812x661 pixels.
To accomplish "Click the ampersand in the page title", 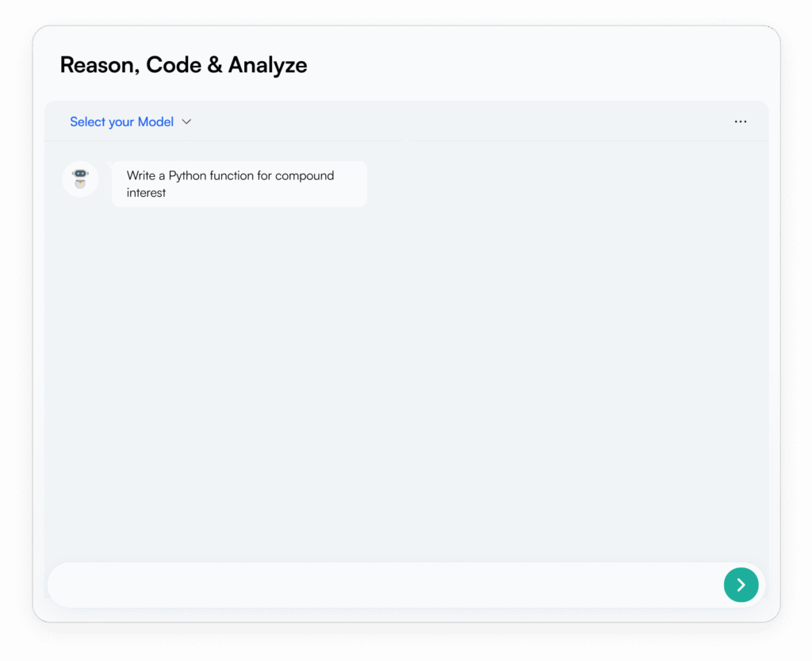I will (215, 65).
